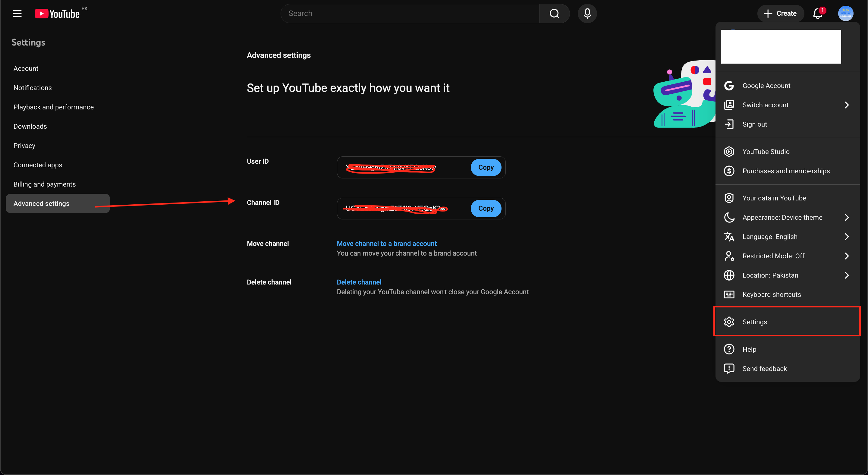Click the Delete channel link
This screenshot has height=475, width=868.
(x=359, y=282)
